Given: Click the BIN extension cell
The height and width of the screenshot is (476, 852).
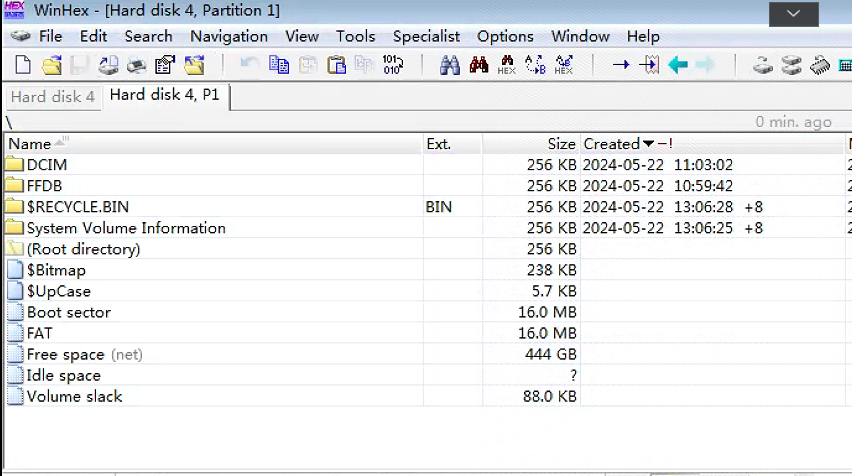Looking at the screenshot, I should pos(438,207).
